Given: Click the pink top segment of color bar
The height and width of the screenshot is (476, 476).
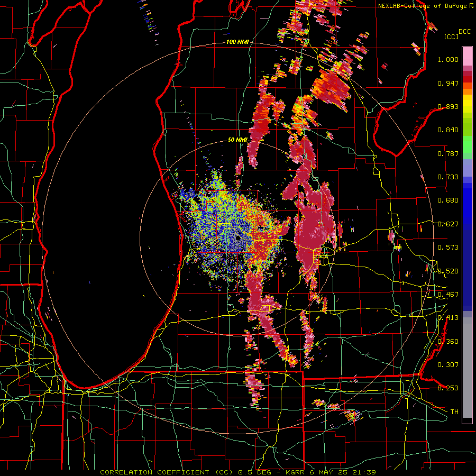Looking at the screenshot, I should click(467, 56).
